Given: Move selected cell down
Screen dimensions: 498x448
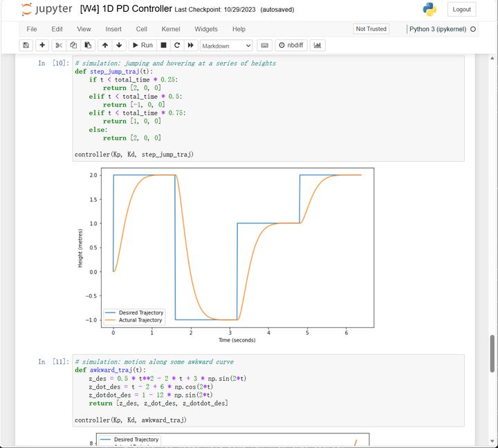Looking at the screenshot, I should [119, 45].
